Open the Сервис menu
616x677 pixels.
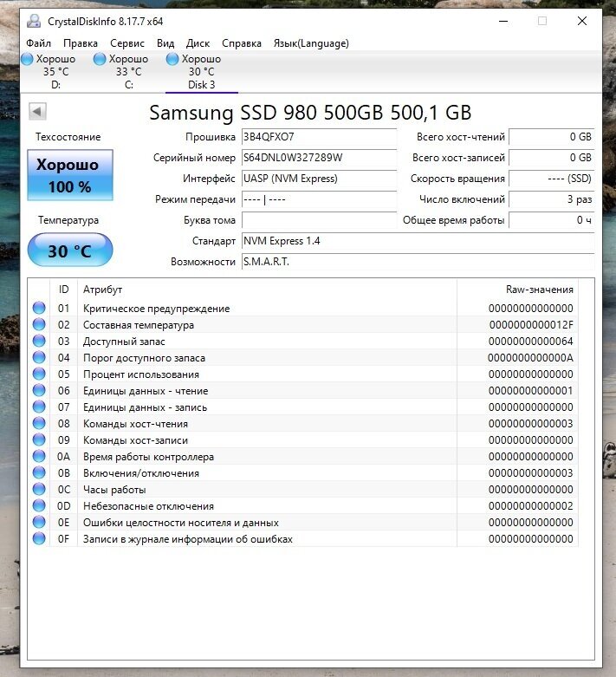[126, 43]
